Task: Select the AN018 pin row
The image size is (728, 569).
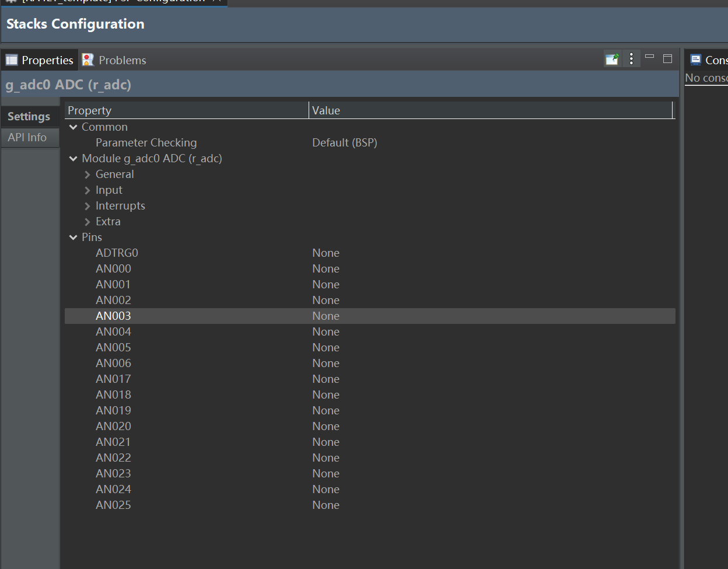Action: 370,395
